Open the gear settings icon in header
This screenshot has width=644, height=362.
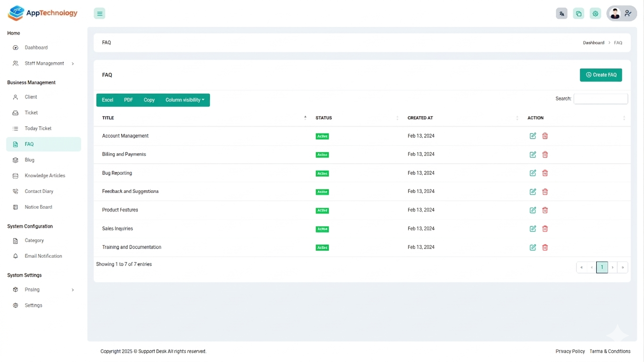tap(595, 14)
